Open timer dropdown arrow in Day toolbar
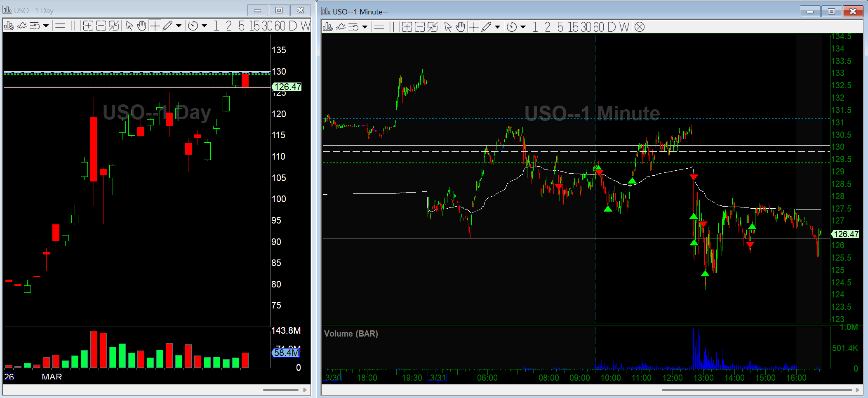 coord(204,26)
